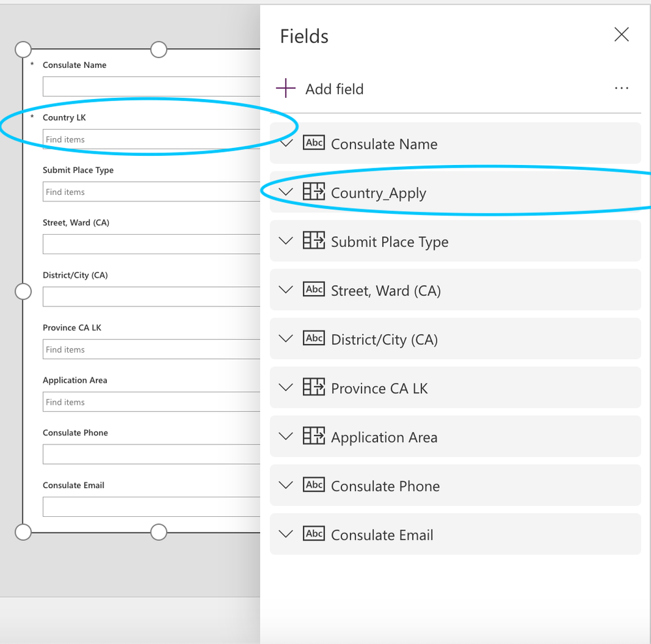
Task: Click the Abc icon beside Consulate Phone
Action: pos(314,485)
